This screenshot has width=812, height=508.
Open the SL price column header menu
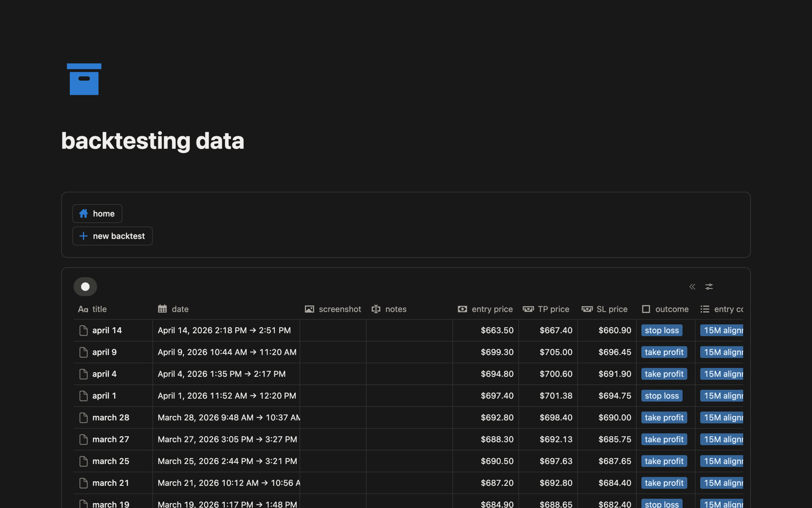tap(607, 309)
